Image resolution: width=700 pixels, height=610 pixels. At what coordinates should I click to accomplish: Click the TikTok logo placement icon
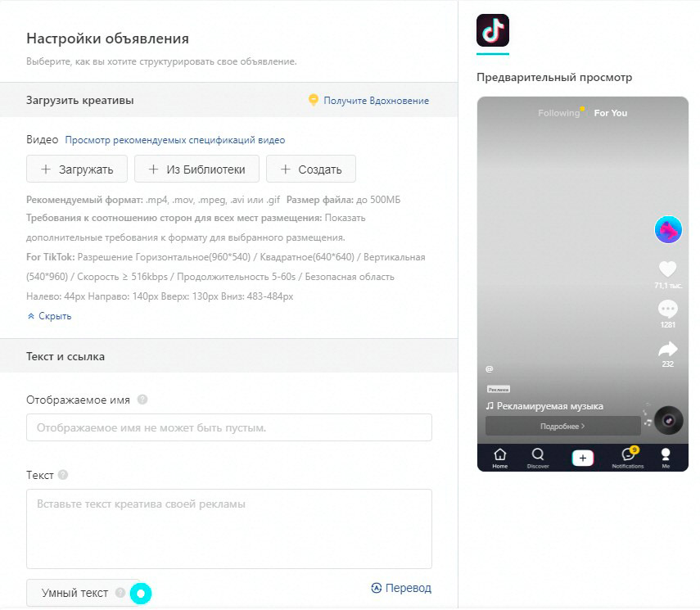click(493, 30)
